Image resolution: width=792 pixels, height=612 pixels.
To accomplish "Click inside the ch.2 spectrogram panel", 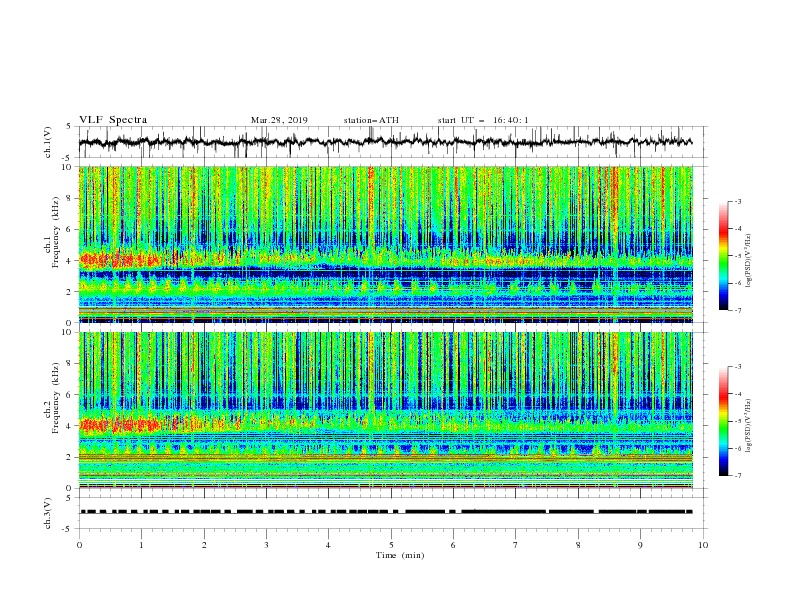I will 386,410.
